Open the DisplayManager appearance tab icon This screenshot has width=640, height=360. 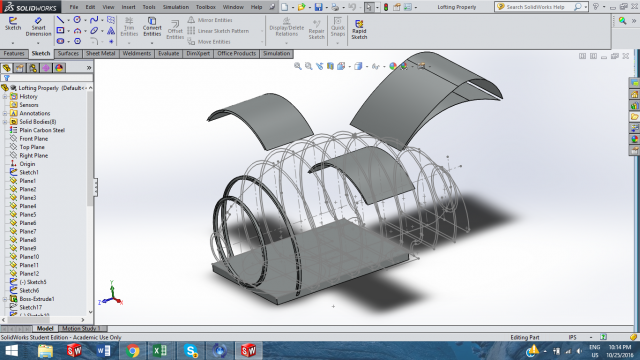pyautogui.click(x=59, y=68)
